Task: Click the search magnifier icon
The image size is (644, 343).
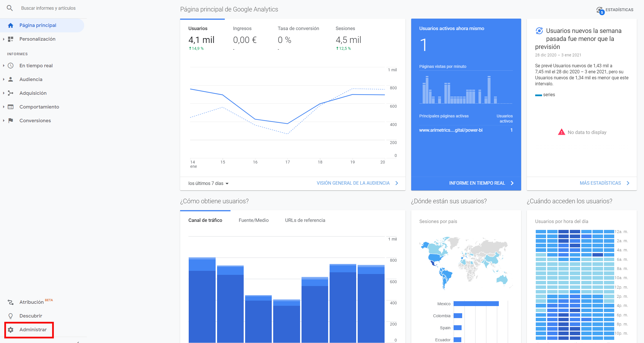Action: pyautogui.click(x=10, y=8)
